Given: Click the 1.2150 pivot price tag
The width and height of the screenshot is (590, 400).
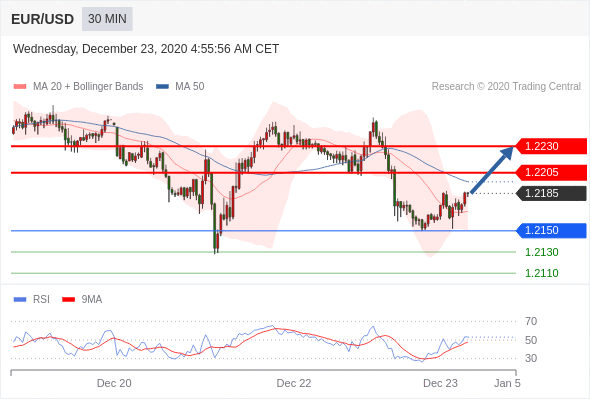Looking at the screenshot, I should (551, 230).
